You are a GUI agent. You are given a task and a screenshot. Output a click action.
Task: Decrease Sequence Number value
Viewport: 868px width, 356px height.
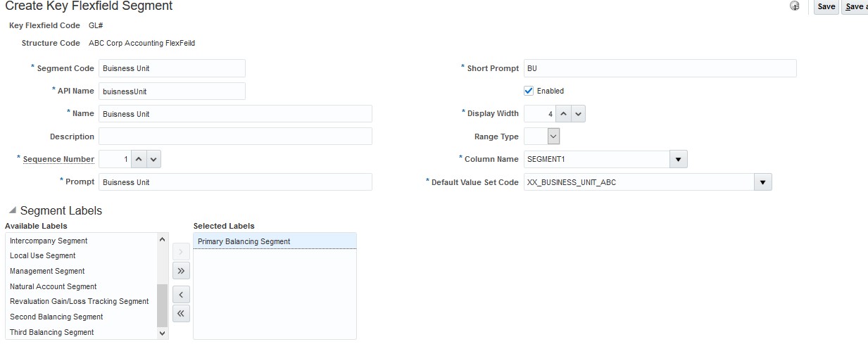[153, 159]
